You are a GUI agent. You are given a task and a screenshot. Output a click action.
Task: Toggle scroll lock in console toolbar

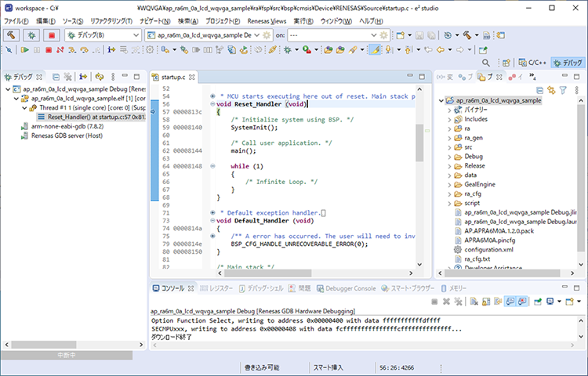tap(486, 302)
